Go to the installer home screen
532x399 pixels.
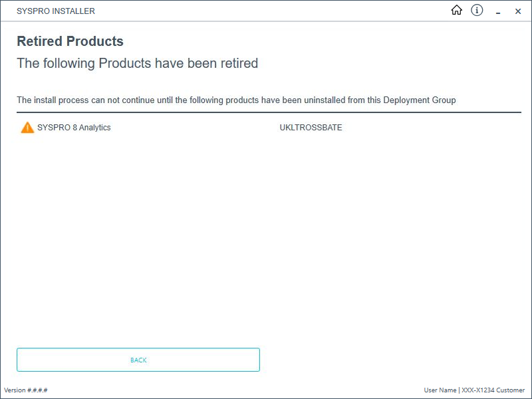point(456,11)
